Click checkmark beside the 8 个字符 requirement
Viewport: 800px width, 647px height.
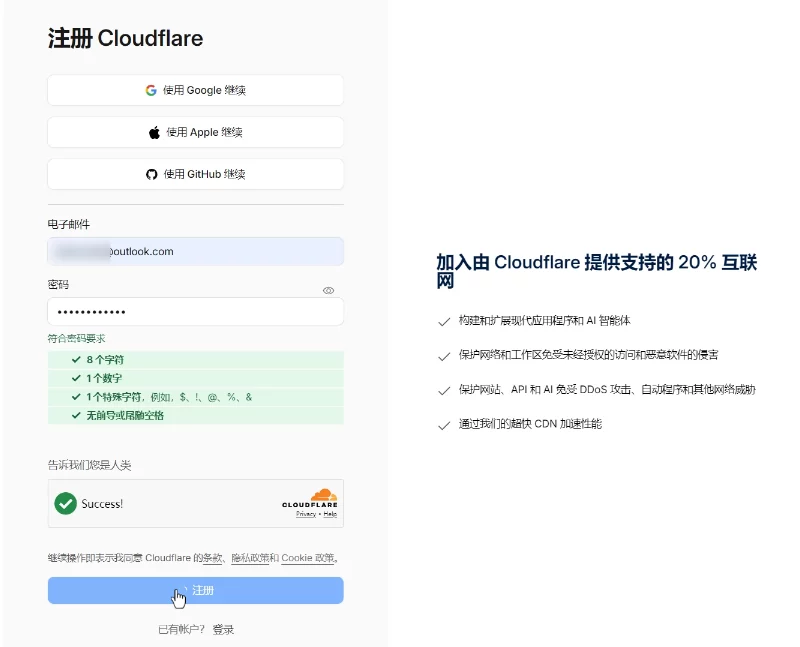(76, 359)
